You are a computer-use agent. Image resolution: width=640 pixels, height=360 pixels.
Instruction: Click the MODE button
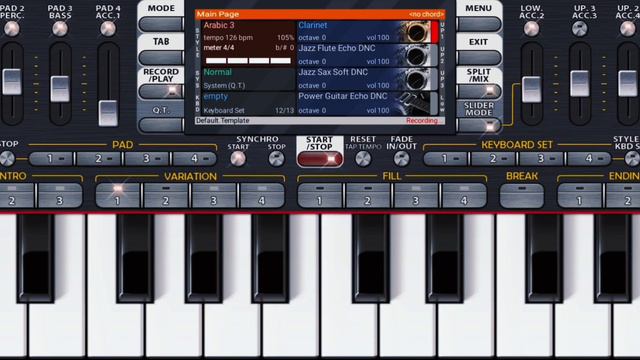pos(161,24)
